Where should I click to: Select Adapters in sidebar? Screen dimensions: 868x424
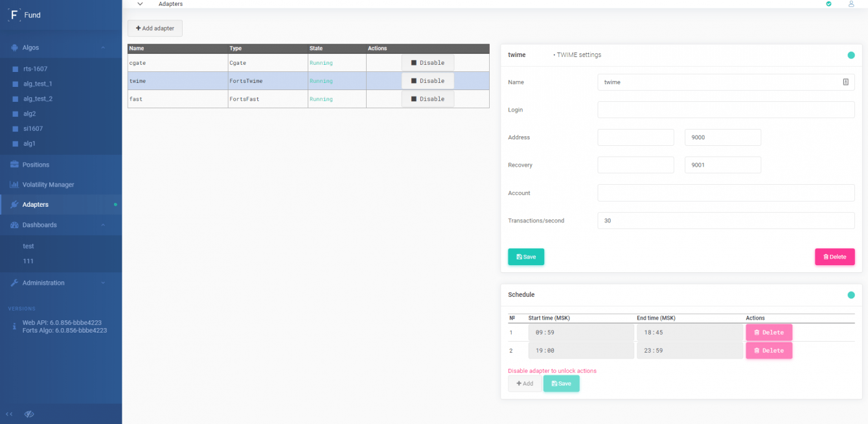pyautogui.click(x=36, y=205)
